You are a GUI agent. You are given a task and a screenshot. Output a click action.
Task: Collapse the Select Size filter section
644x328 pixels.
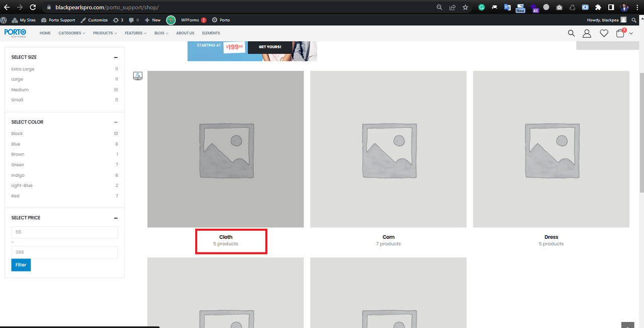116,57
